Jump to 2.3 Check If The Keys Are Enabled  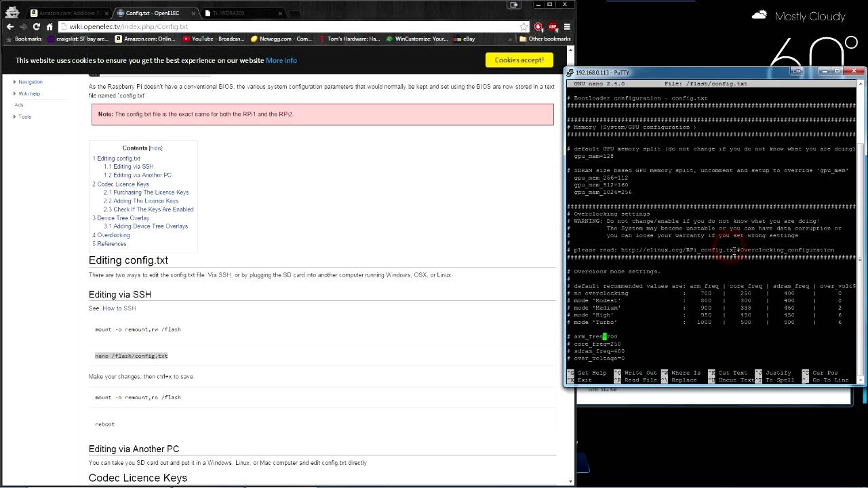pyautogui.click(x=149, y=209)
